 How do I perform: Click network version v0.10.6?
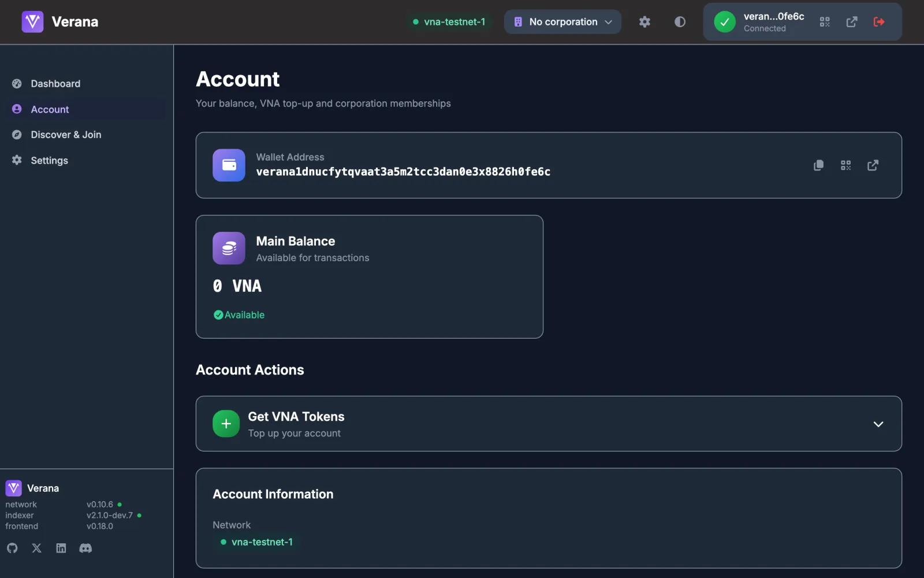(x=100, y=505)
